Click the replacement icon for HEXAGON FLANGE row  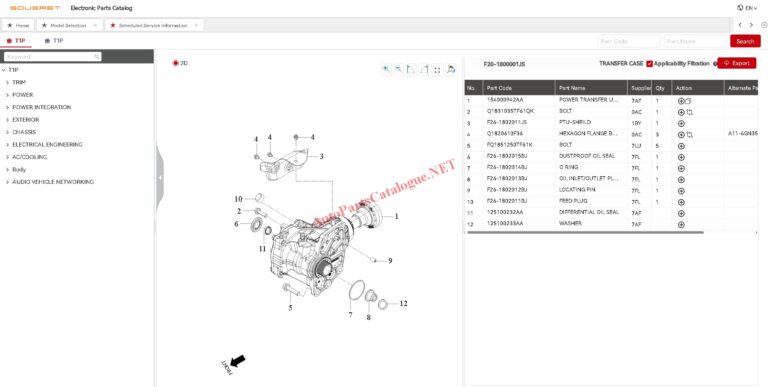(x=689, y=135)
